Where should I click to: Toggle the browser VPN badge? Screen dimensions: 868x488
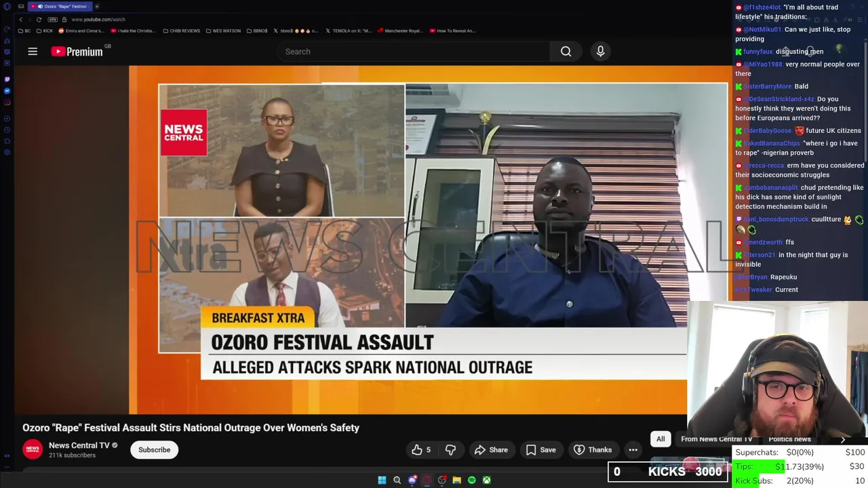pyautogui.click(x=54, y=20)
